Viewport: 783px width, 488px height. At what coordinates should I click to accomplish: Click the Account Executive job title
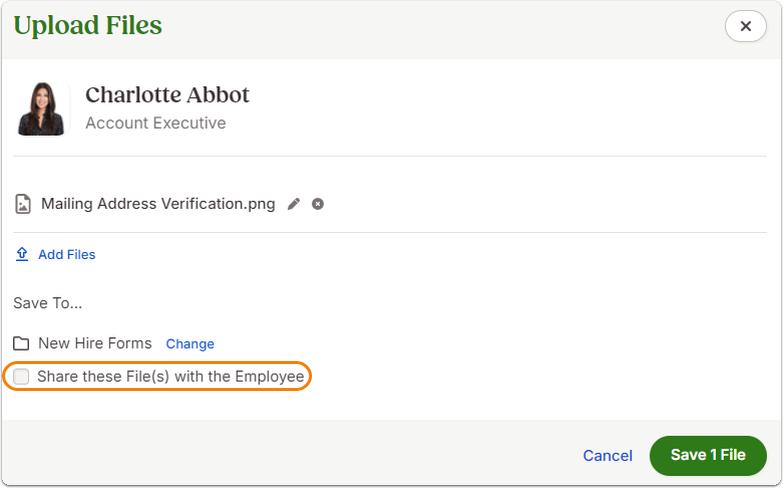coord(155,123)
